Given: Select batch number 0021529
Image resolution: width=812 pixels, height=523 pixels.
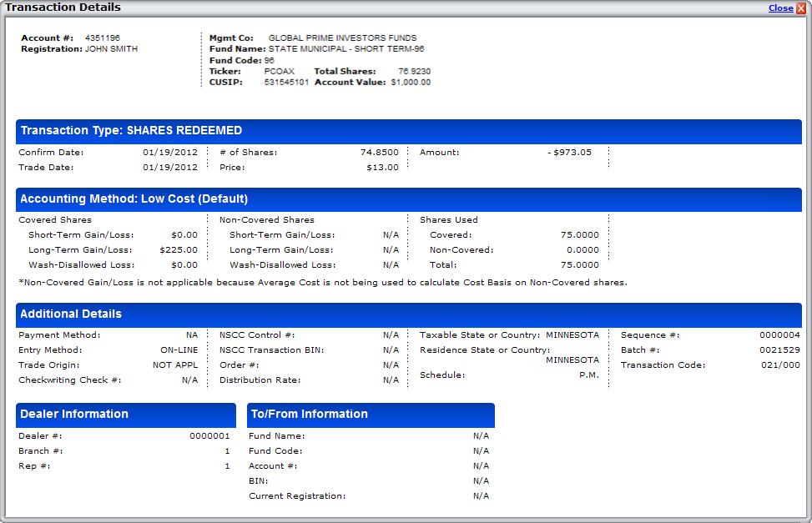Looking at the screenshot, I should tap(780, 350).
